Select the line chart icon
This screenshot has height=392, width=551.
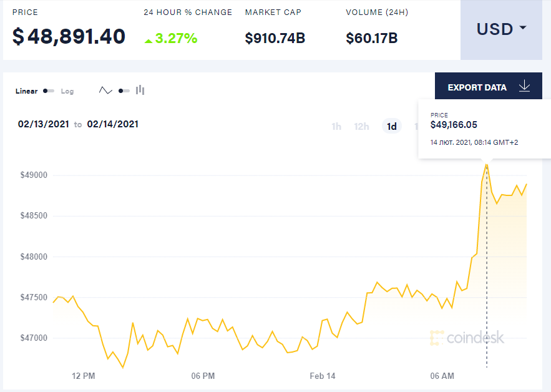(x=105, y=91)
